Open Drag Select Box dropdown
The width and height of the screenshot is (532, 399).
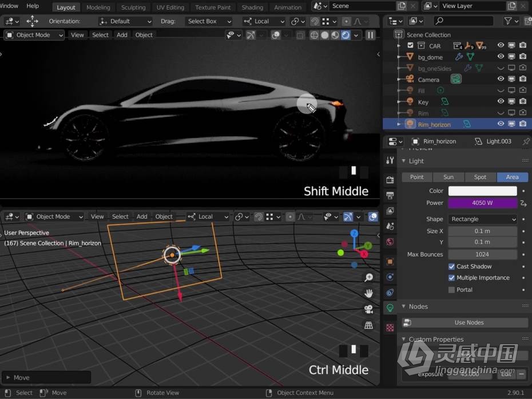pos(208,21)
